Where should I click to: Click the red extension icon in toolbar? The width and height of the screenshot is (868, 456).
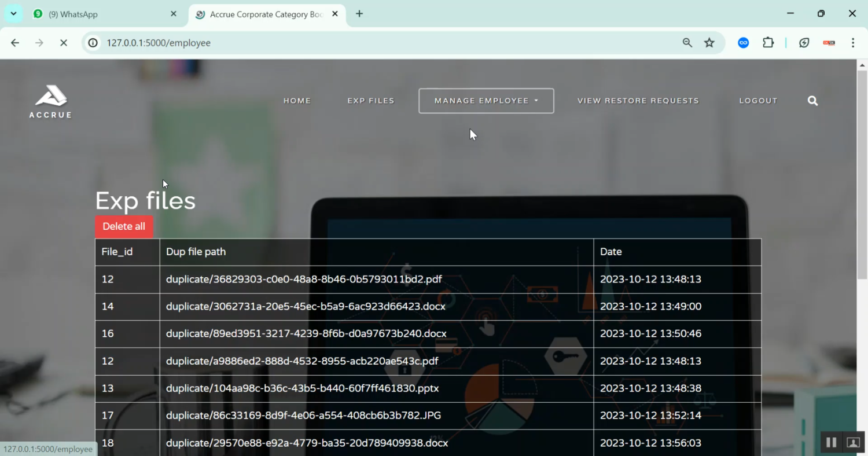click(x=829, y=43)
